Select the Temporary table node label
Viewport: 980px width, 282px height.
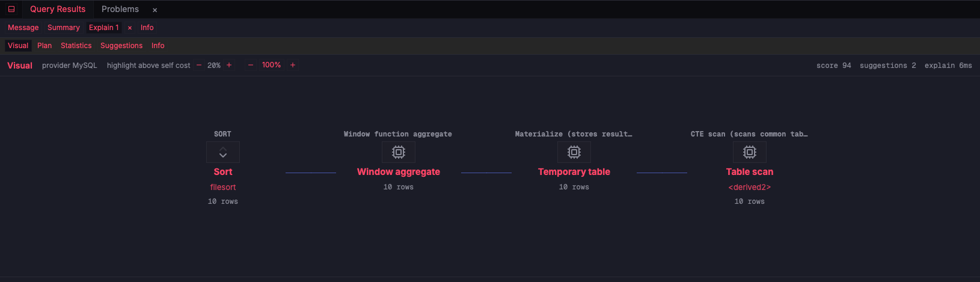(574, 172)
